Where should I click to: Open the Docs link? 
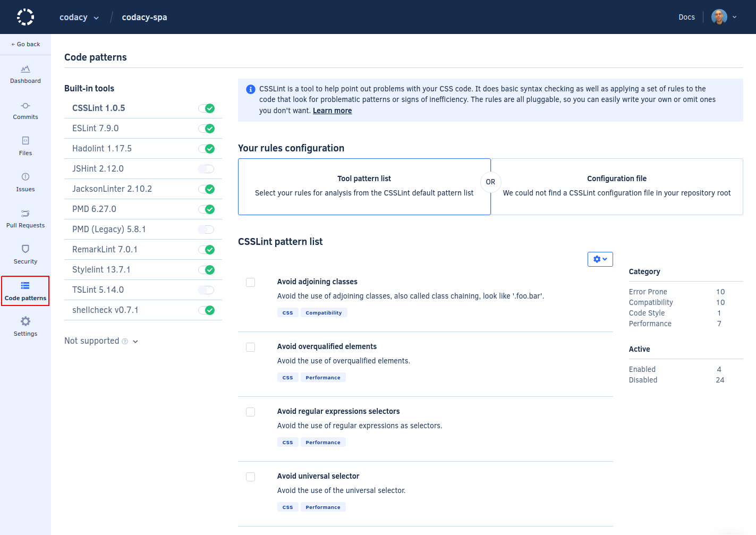tap(686, 17)
